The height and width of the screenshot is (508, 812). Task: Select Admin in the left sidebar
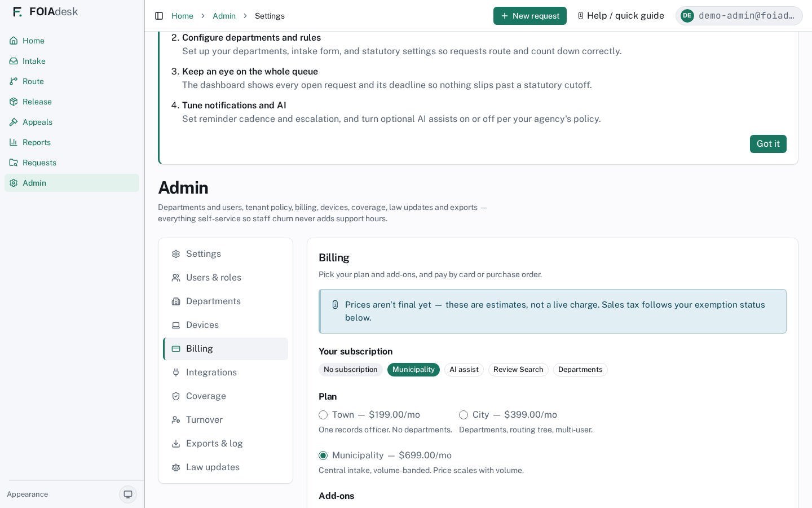tap(72, 183)
